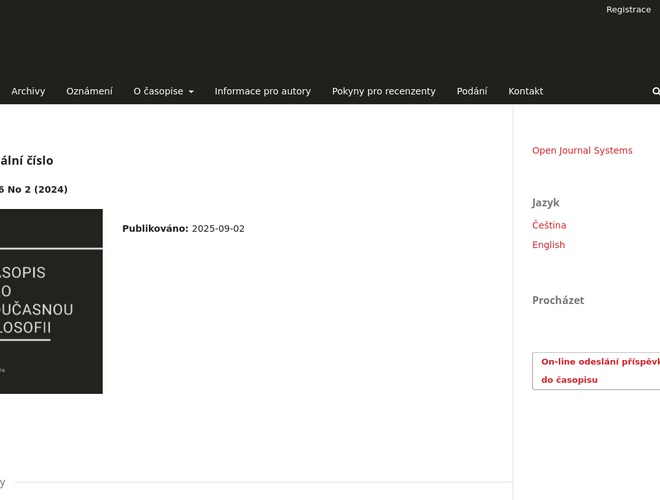The width and height of the screenshot is (660, 500).
Task: Follow the Open Journal Systems link
Action: (581, 151)
